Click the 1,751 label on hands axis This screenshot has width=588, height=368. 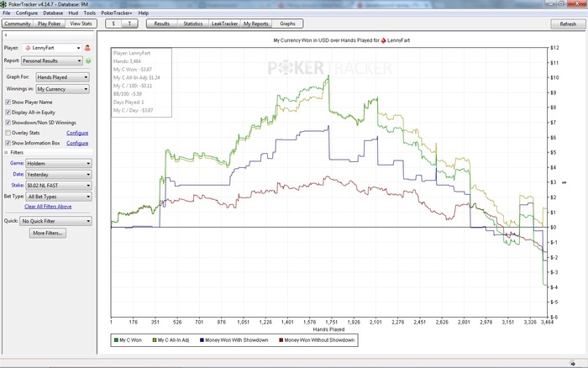coord(332,322)
